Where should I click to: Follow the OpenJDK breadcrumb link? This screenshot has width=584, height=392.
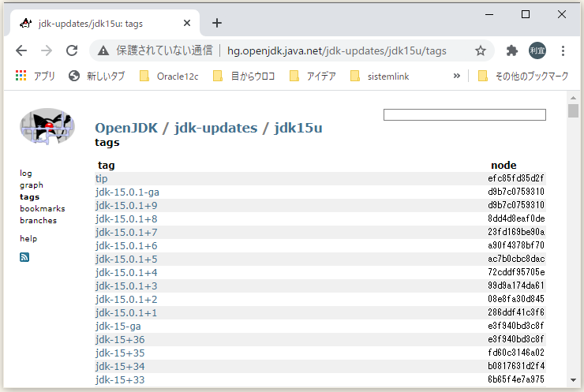point(126,128)
